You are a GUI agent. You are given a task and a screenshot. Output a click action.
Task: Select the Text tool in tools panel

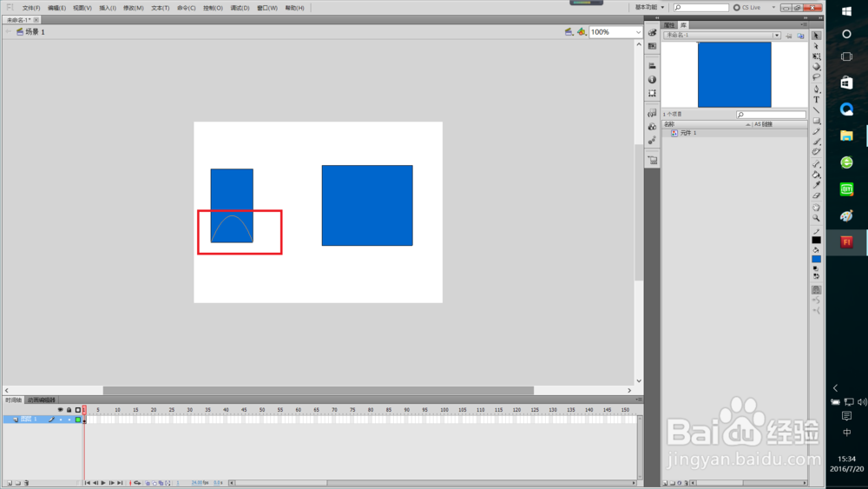click(817, 99)
